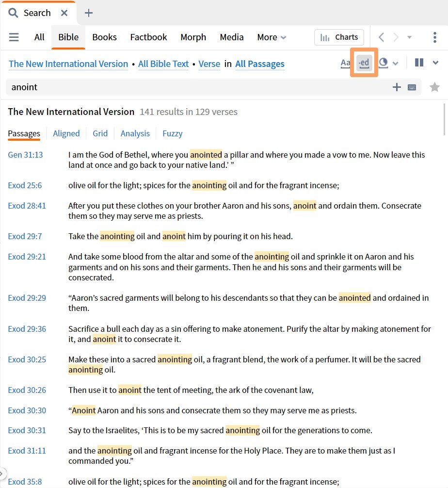This screenshot has width=448, height=488.
Task: Open Exod 35:8 reference
Action: click(x=25, y=482)
